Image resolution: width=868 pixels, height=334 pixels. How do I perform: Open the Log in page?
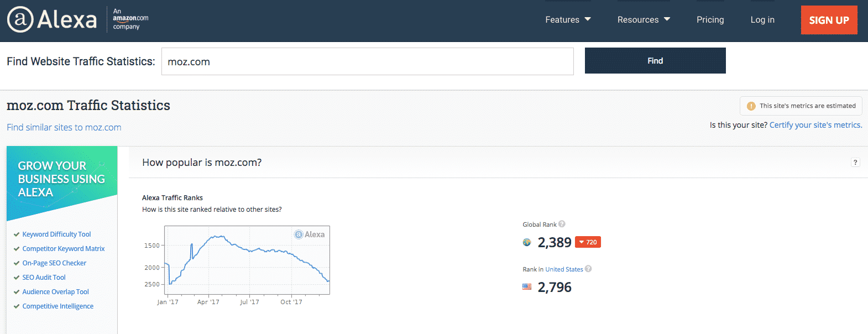[x=762, y=19]
